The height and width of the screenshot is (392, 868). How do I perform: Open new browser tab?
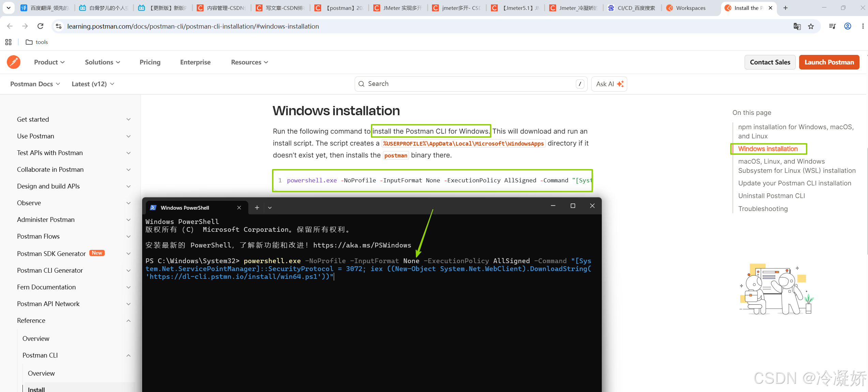tap(785, 8)
